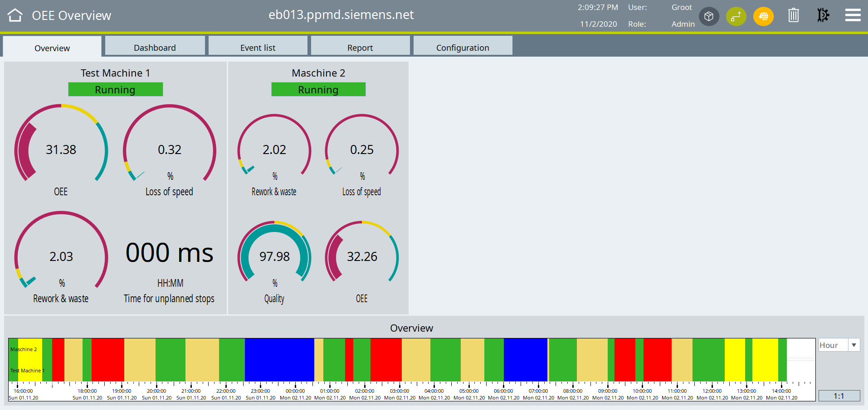
Task: Click the large blue segment near 23:00:00
Action: click(279, 360)
